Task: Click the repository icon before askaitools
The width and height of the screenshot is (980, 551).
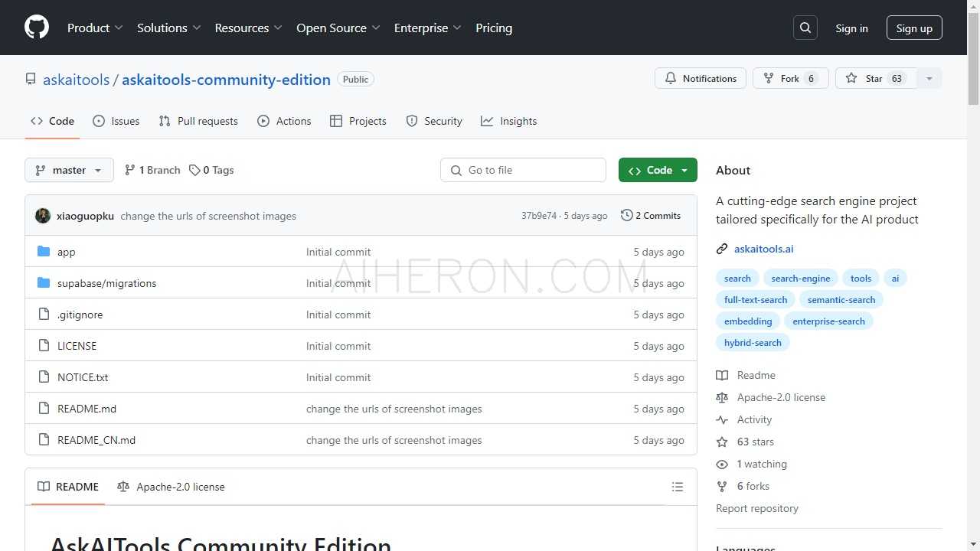Action: [x=31, y=79]
